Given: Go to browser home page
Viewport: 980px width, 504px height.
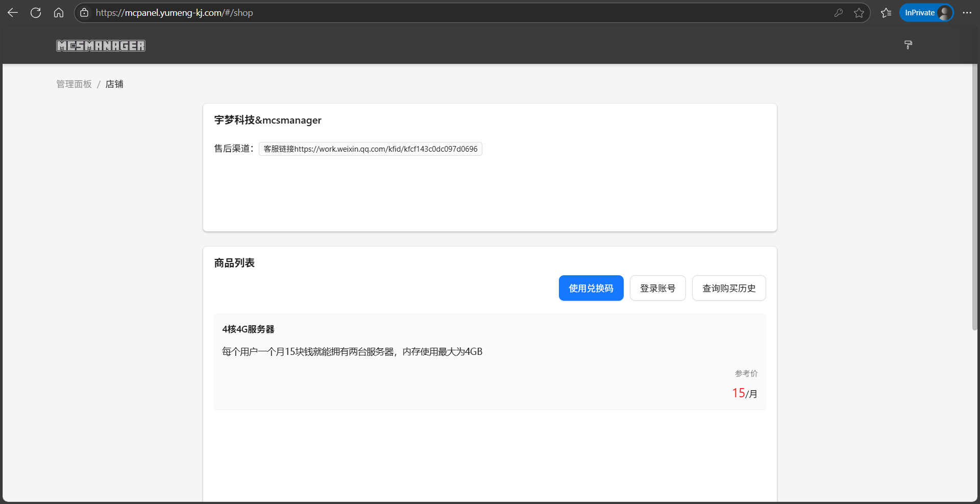Looking at the screenshot, I should tap(59, 13).
